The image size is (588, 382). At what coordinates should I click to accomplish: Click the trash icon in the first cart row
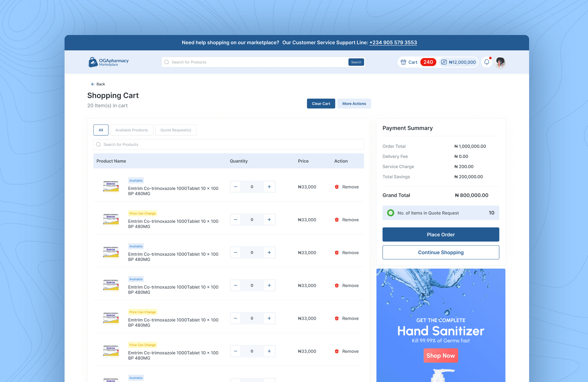337,187
